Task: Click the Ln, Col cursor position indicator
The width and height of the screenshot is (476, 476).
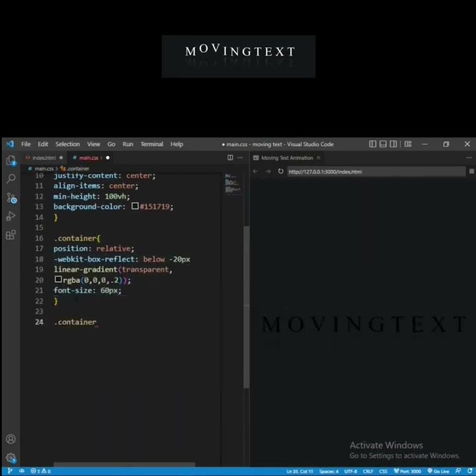Action: tap(299, 471)
